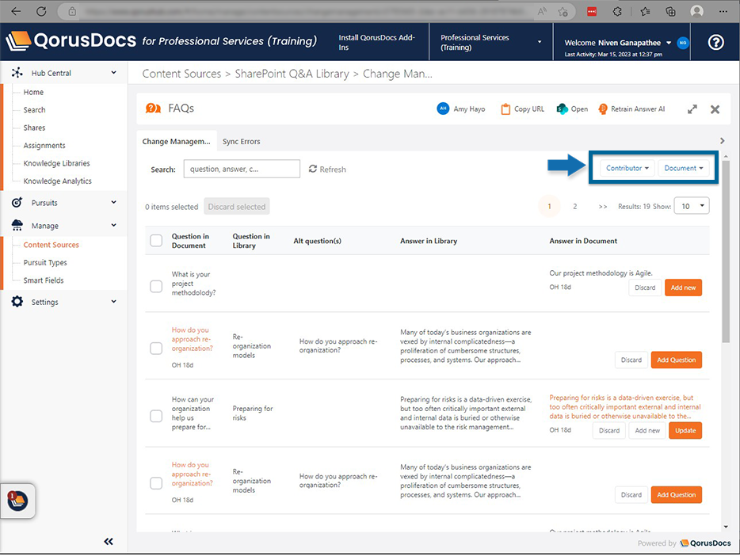This screenshot has width=740, height=560.
Task: Collapse the Manage section chevron
Action: [x=114, y=226]
